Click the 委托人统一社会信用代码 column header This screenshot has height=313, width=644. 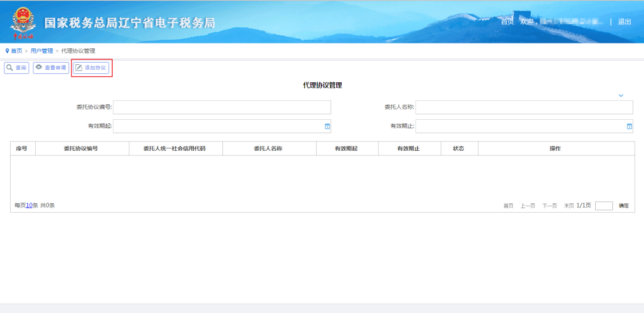tap(175, 148)
